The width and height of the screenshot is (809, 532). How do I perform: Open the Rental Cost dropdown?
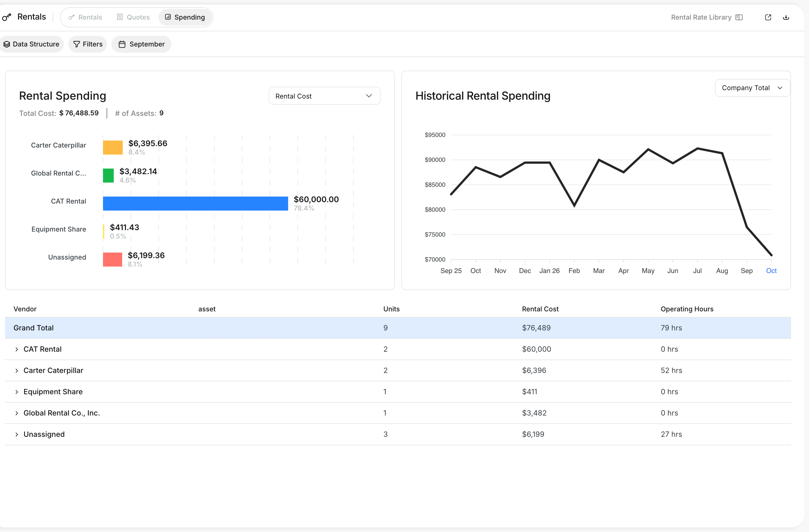point(324,96)
